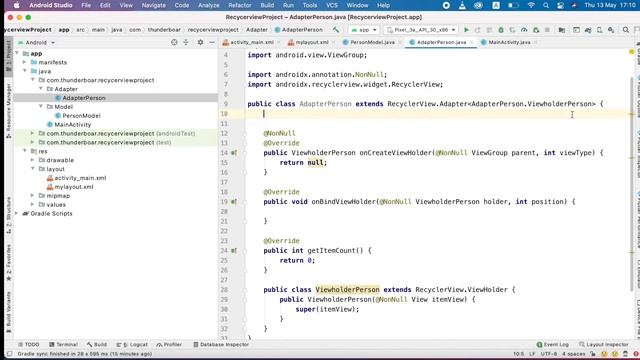Click UTF-8 encoding in status bar
640x360 pixels.
(x=549, y=354)
